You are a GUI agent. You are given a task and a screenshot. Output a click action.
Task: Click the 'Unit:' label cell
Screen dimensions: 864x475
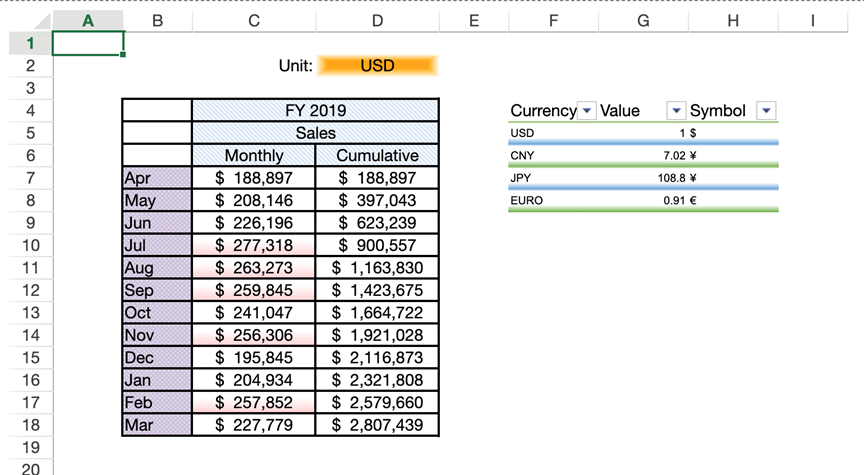pyautogui.click(x=253, y=66)
